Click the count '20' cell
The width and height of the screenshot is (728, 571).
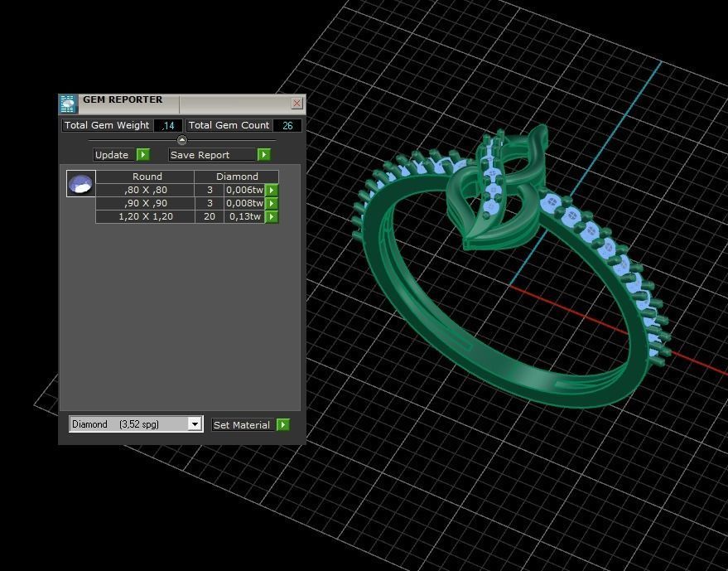(210, 216)
